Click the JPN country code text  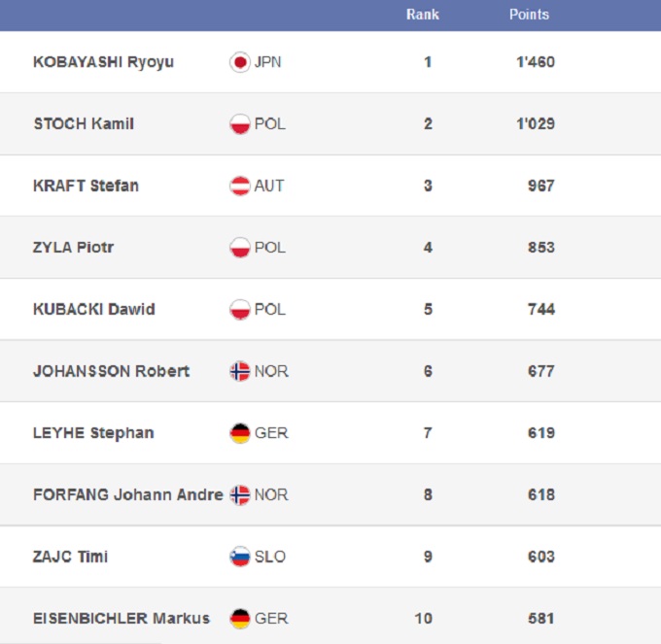[268, 62]
